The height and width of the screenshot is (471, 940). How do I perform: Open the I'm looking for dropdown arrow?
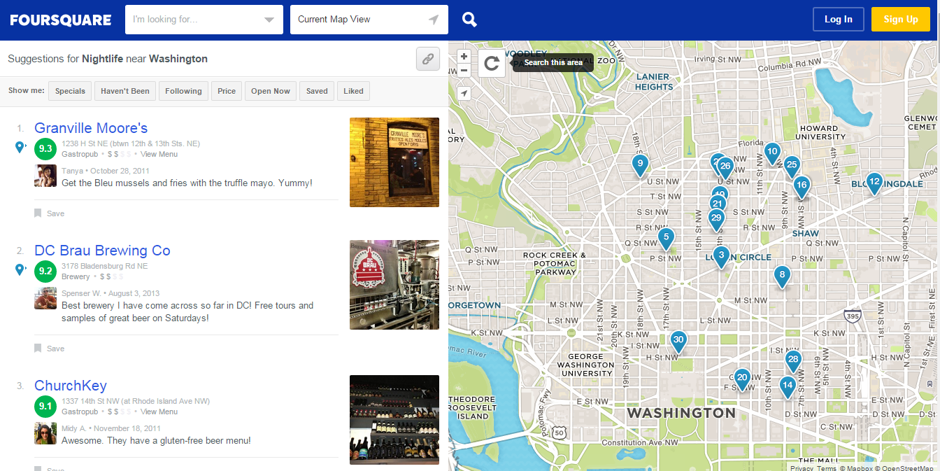coord(269,20)
